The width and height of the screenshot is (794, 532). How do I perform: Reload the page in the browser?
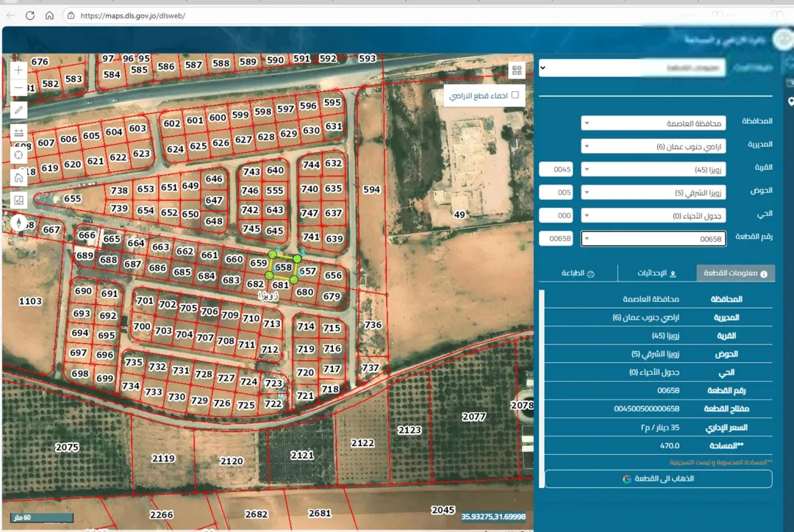[30, 15]
